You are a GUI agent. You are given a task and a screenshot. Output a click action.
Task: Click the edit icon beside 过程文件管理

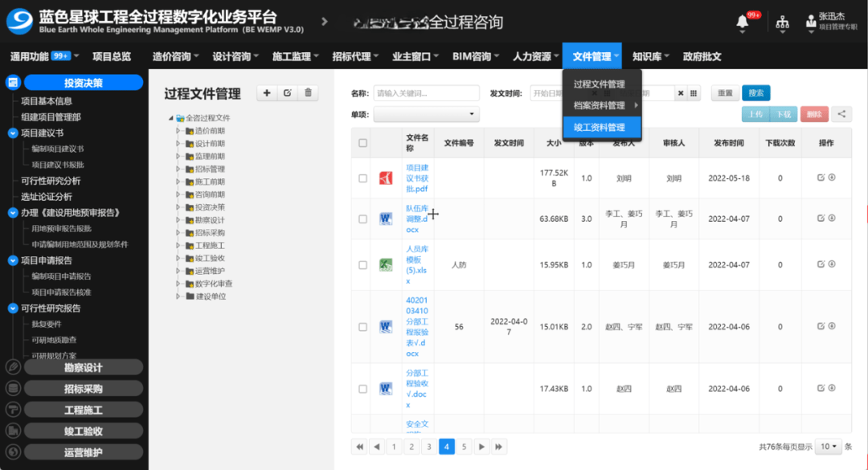pyautogui.click(x=288, y=93)
